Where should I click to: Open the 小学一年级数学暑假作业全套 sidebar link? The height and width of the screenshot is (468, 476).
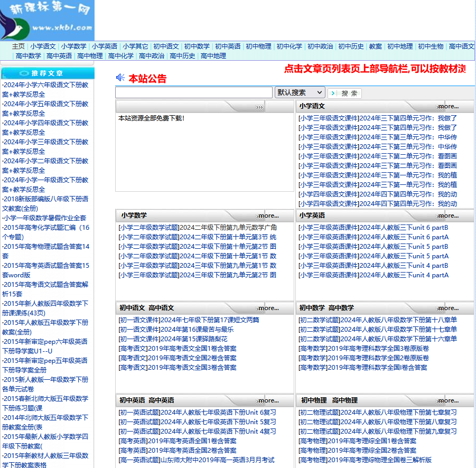point(44,218)
